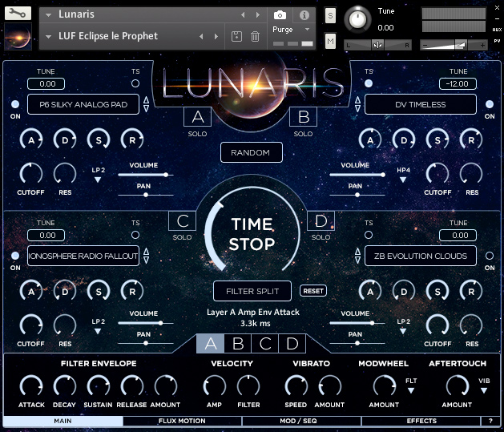Click Filter Envelope Attack knob
This screenshot has height=432, width=504.
tap(31, 386)
